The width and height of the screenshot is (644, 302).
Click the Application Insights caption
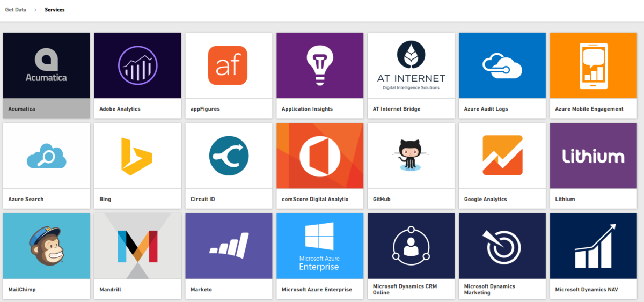[307, 109]
